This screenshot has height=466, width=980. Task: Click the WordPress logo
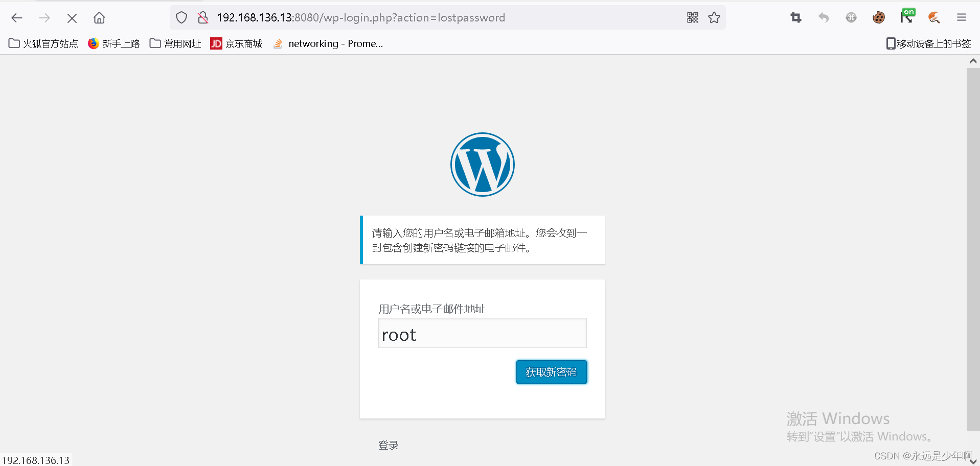click(483, 165)
